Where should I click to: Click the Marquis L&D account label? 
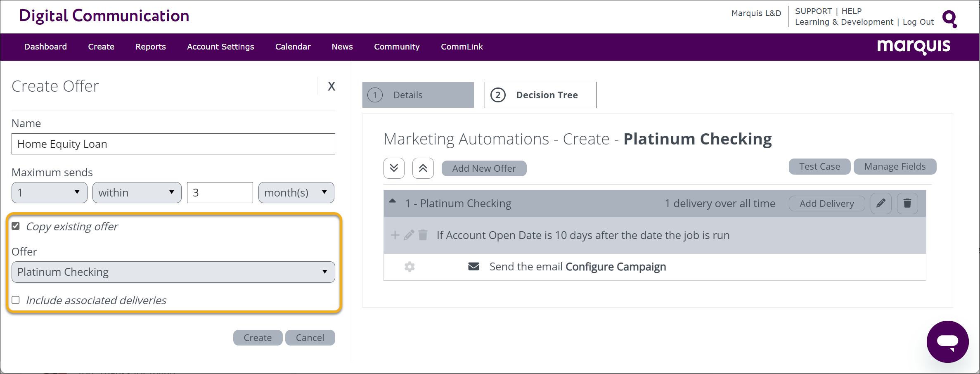tap(756, 13)
